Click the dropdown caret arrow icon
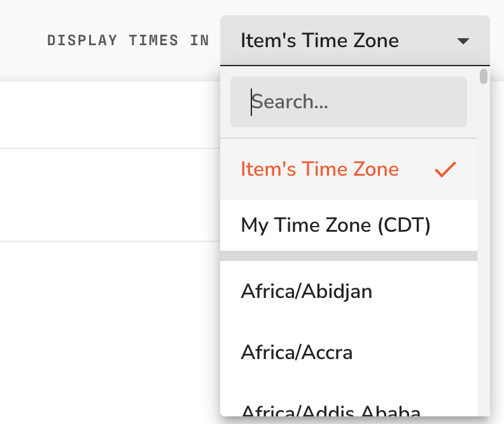Viewport: 504px width, 424px height. (463, 41)
